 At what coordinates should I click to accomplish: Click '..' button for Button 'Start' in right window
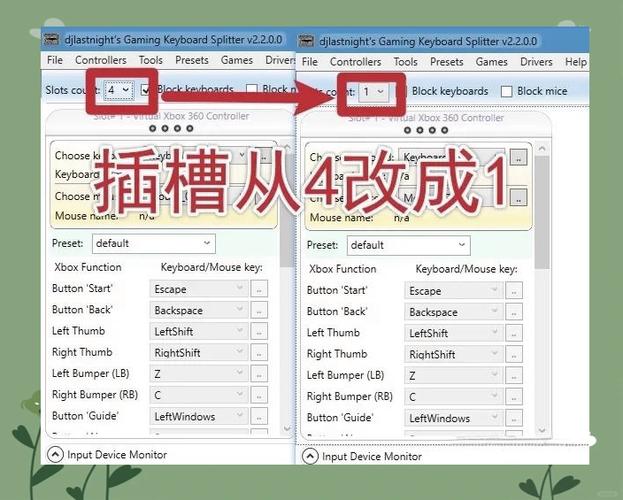[514, 291]
